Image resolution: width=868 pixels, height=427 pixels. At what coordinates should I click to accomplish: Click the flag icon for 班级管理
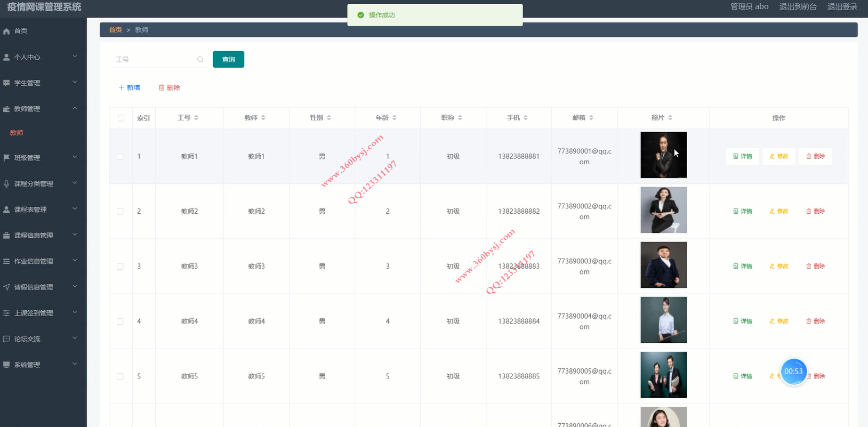pos(6,158)
